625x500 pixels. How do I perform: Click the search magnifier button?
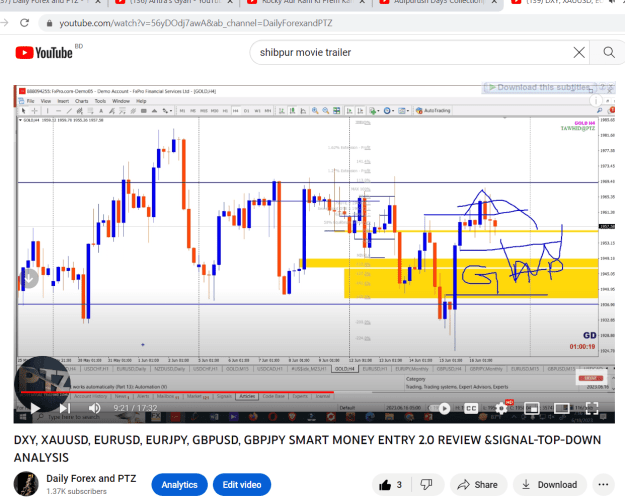coord(609,52)
